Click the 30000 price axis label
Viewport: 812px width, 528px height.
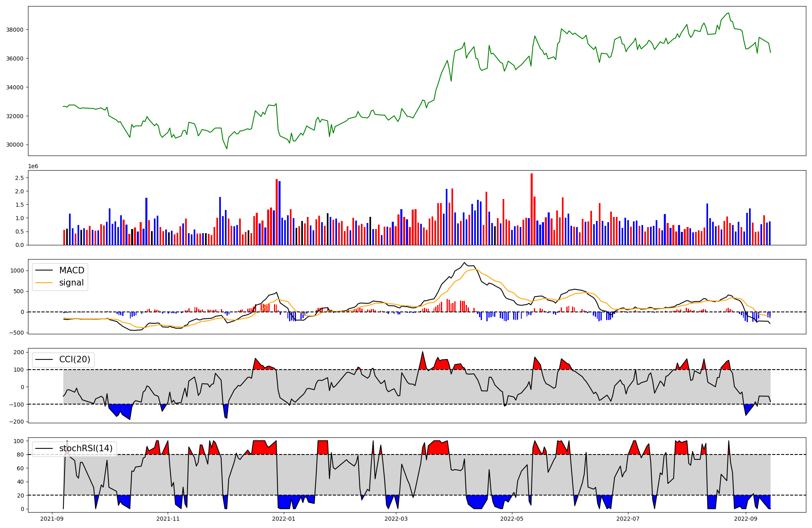[x=15, y=145]
